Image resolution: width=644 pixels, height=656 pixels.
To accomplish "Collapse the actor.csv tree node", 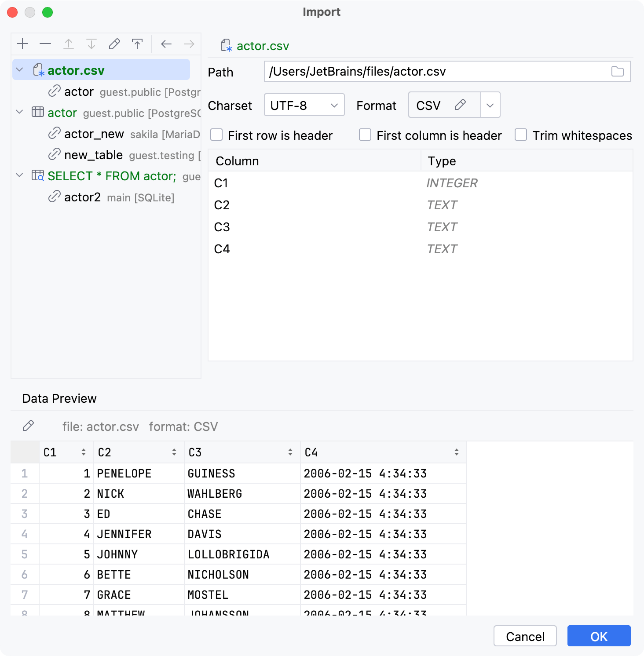I will (x=18, y=69).
